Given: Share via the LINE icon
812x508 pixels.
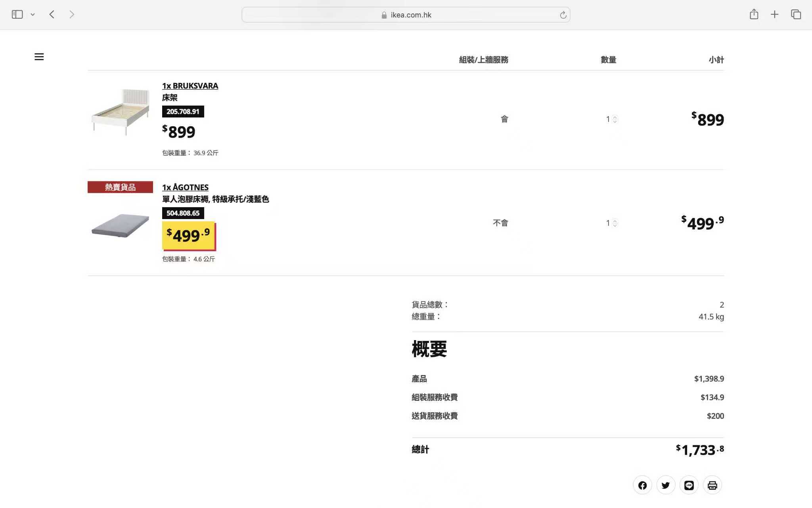Looking at the screenshot, I should (x=689, y=485).
